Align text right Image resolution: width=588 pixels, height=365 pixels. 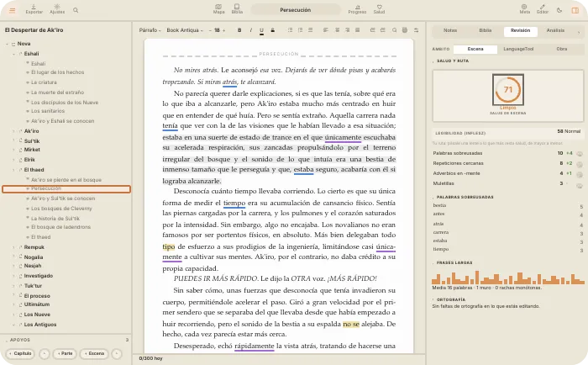coord(347,30)
